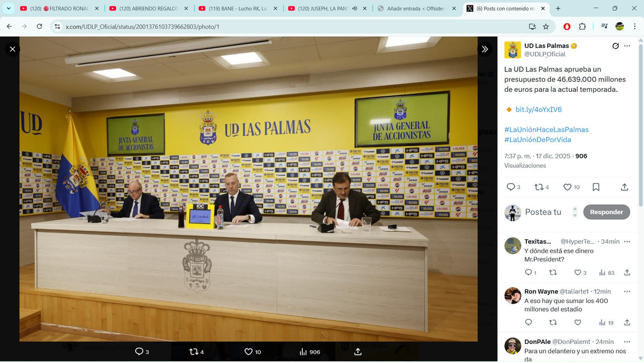Share Ron Wayne comment
Viewport: 644px width, 362px height.
coord(627,323)
